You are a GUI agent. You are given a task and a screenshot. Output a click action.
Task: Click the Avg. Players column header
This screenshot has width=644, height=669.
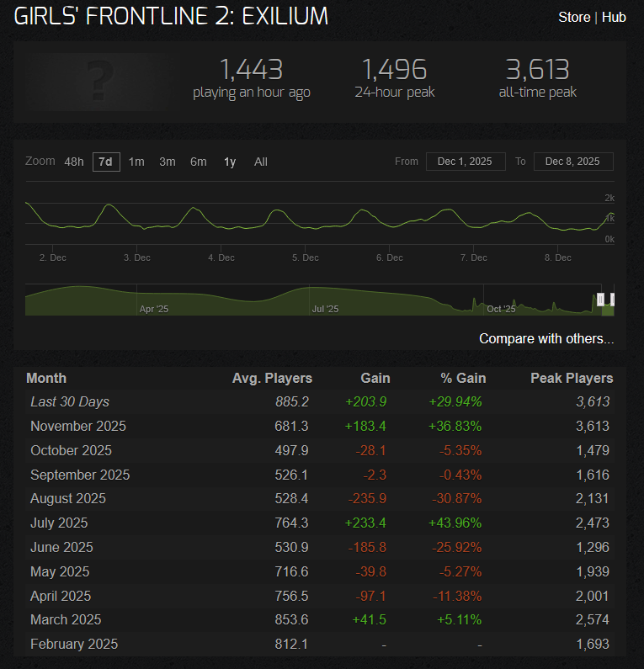272,378
